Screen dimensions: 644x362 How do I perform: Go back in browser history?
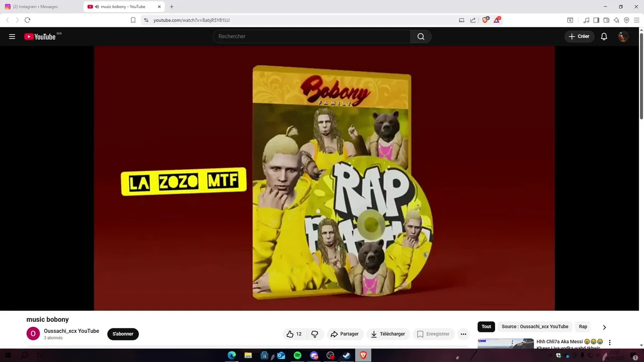(7, 20)
